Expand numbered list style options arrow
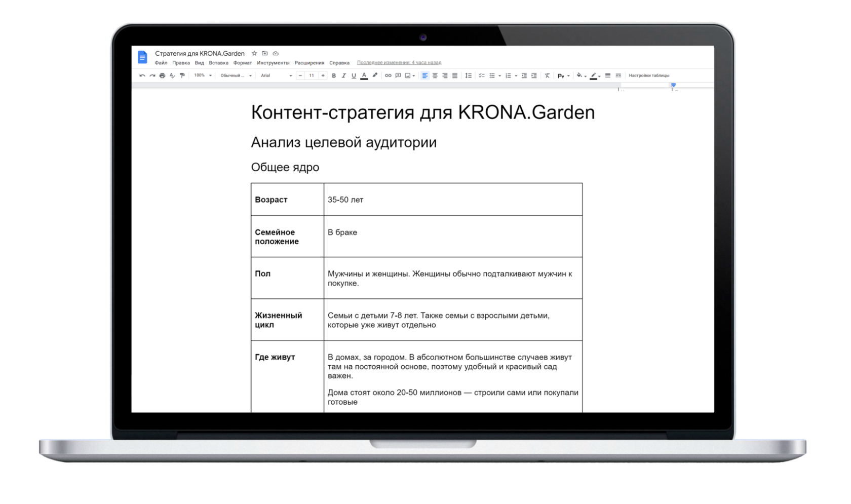Image resolution: width=851 pixels, height=504 pixels. click(x=516, y=76)
